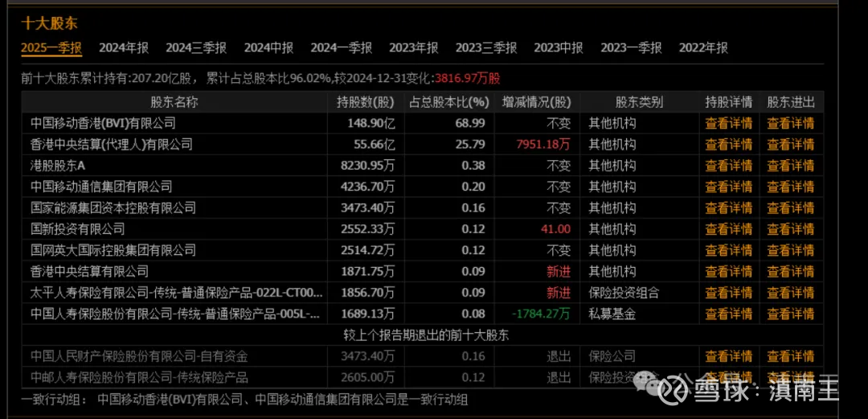868x419 pixels.
Task: Select the 中国人寿保险股份有限公司-传统-普通保险产品 name
Action: tap(175, 314)
